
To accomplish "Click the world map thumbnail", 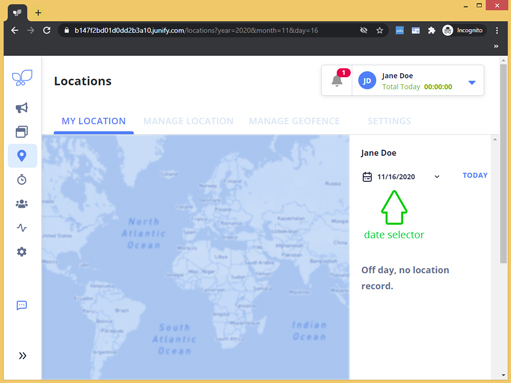I will pos(196,257).
